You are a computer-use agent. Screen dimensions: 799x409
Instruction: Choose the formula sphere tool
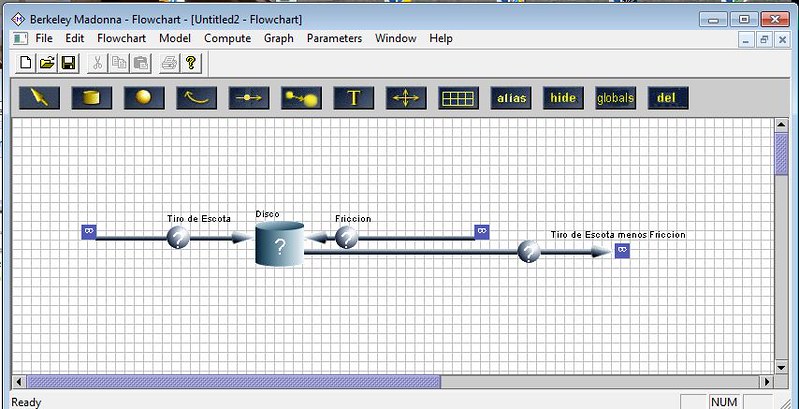[x=144, y=98]
